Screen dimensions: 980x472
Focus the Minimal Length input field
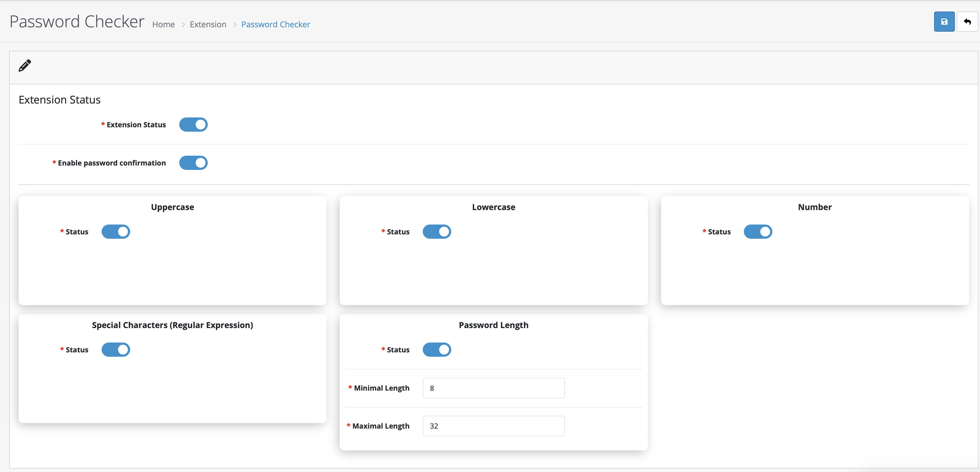point(494,388)
